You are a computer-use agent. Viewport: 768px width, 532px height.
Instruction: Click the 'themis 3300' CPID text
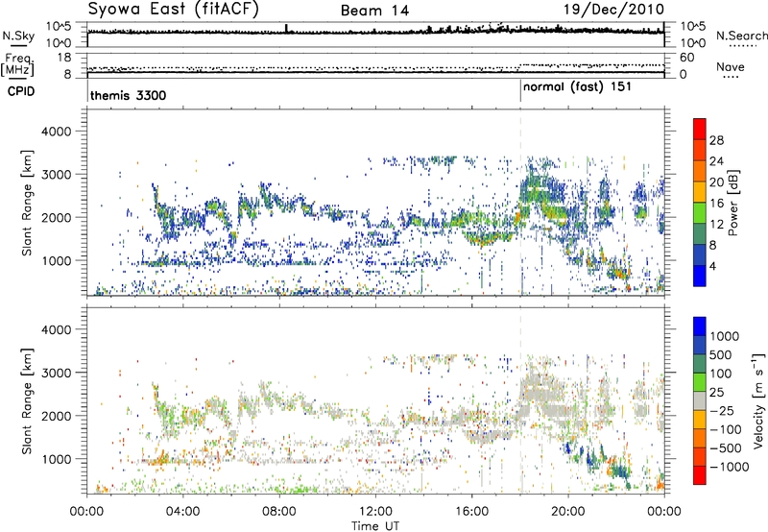(x=129, y=95)
